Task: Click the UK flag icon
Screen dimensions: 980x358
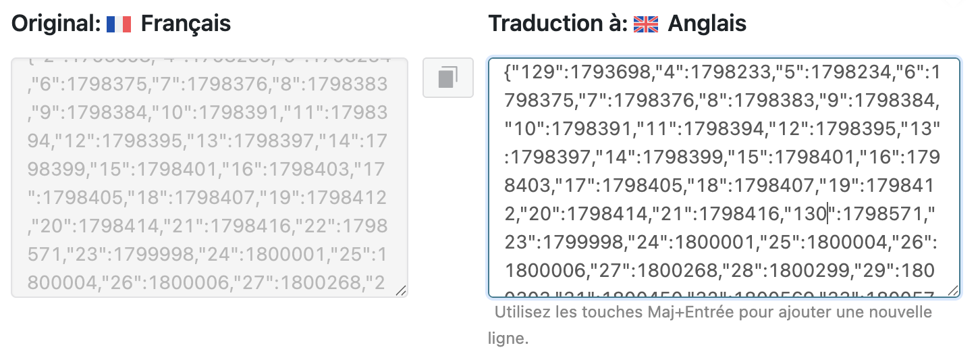Action: click(646, 24)
